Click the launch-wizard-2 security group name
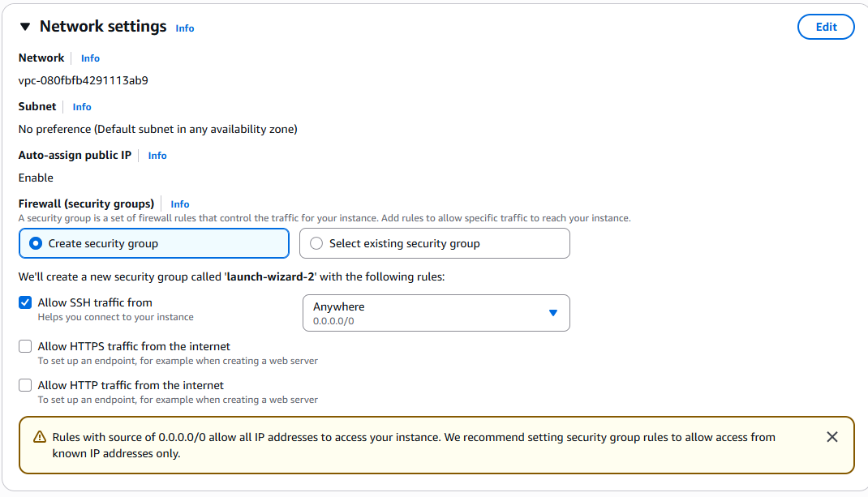Screen dimensions: 868x497 [270, 276]
